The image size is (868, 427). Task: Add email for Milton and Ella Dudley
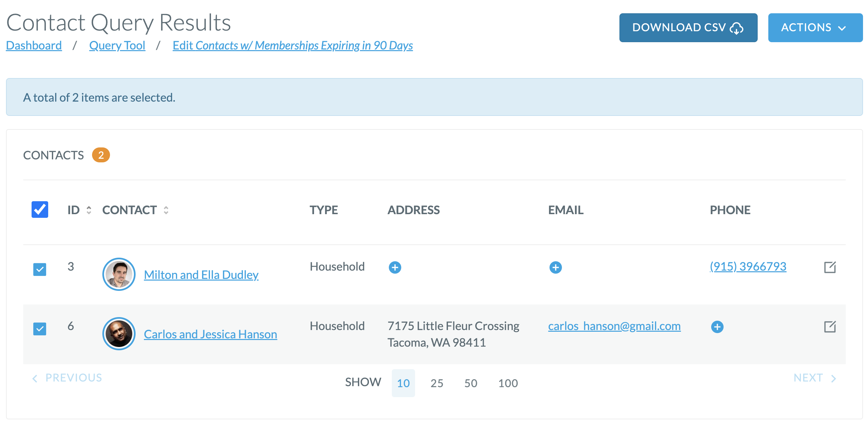[555, 267]
